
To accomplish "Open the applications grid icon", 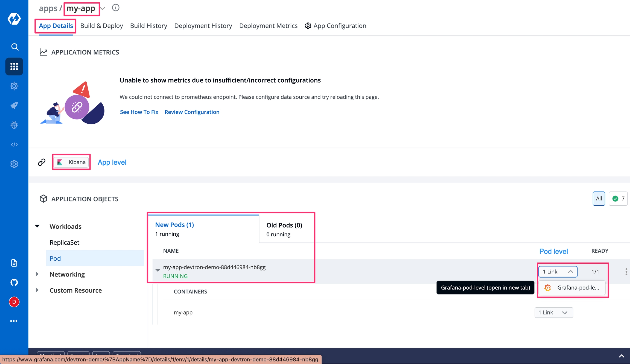I will pos(14,66).
